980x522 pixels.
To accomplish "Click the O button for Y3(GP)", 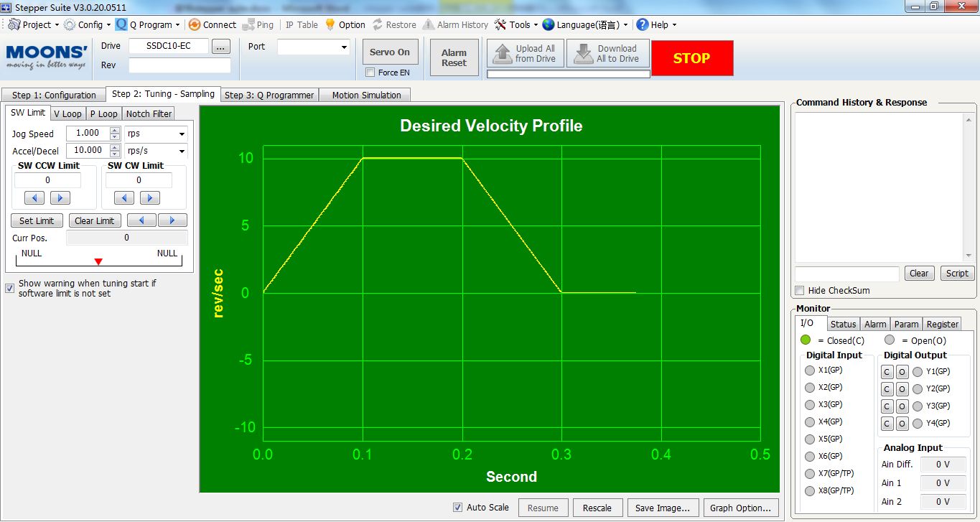I will [902, 406].
